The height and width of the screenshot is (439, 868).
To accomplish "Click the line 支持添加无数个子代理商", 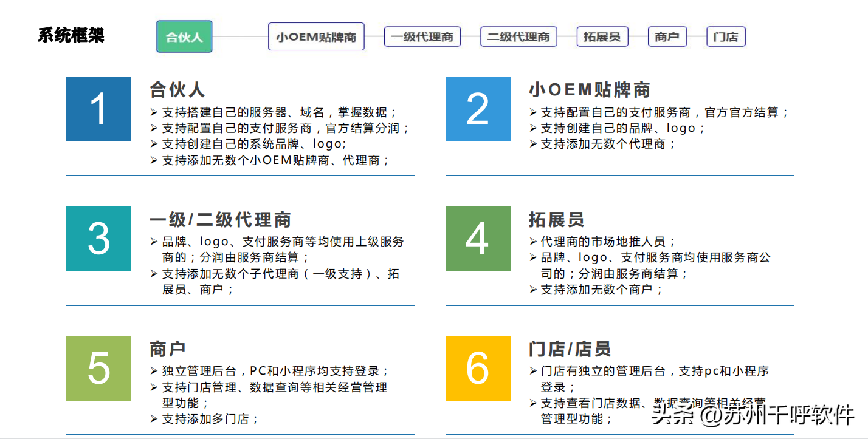I will pos(275,274).
